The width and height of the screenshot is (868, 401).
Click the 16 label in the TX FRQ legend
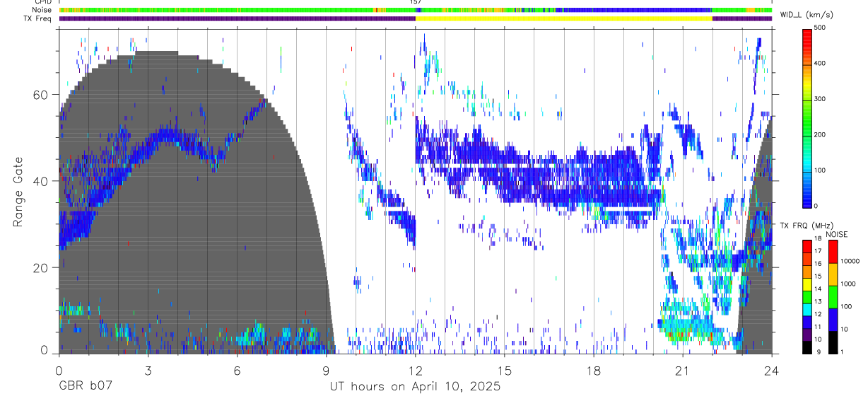pos(817,264)
